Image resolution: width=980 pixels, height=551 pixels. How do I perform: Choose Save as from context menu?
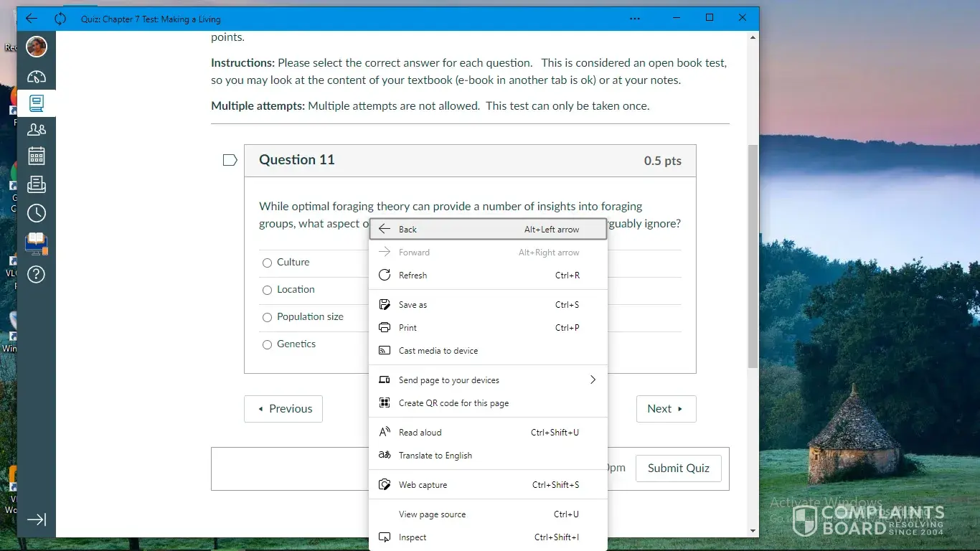[x=413, y=305]
